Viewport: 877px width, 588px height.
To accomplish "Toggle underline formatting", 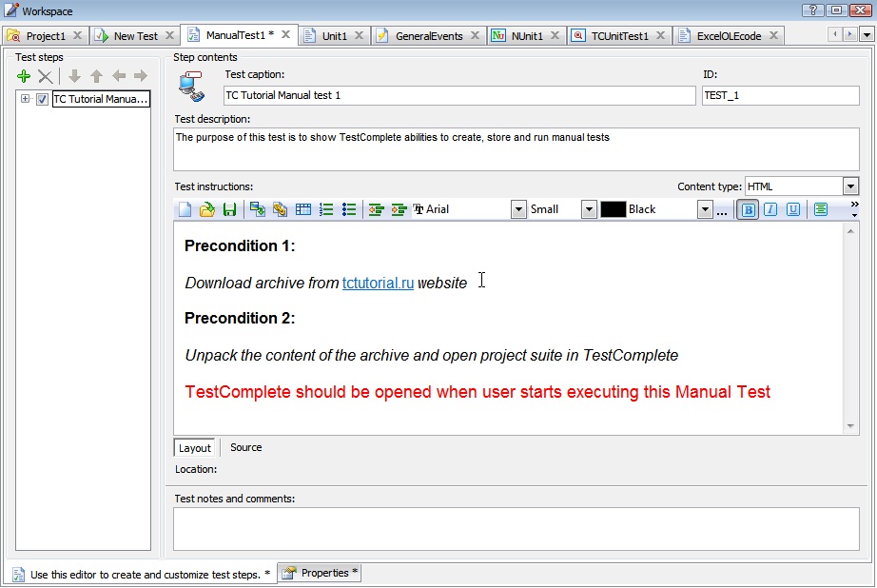I will click(793, 210).
